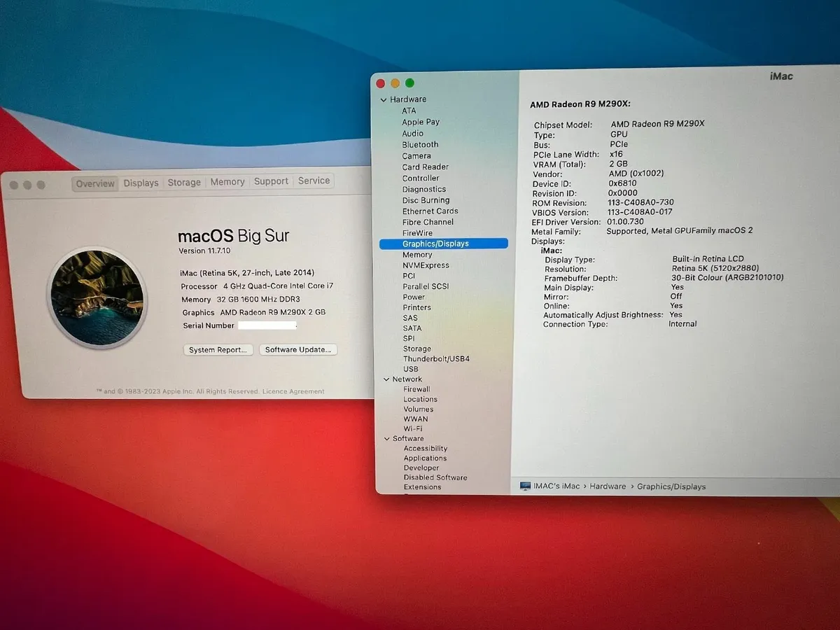Click the macOS Big Sur wallpaper logo image
The width and height of the screenshot is (840, 630).
(97, 297)
